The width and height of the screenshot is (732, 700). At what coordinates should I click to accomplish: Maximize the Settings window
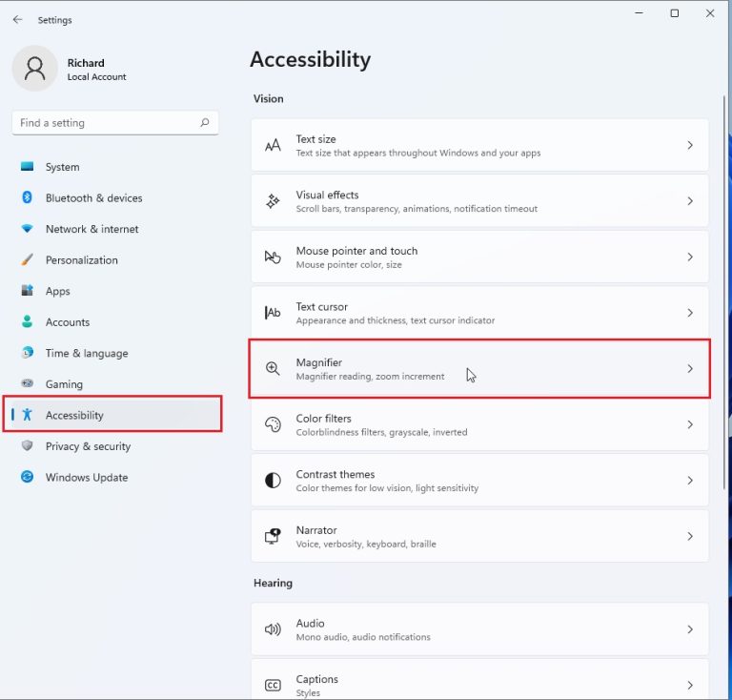pos(675,13)
